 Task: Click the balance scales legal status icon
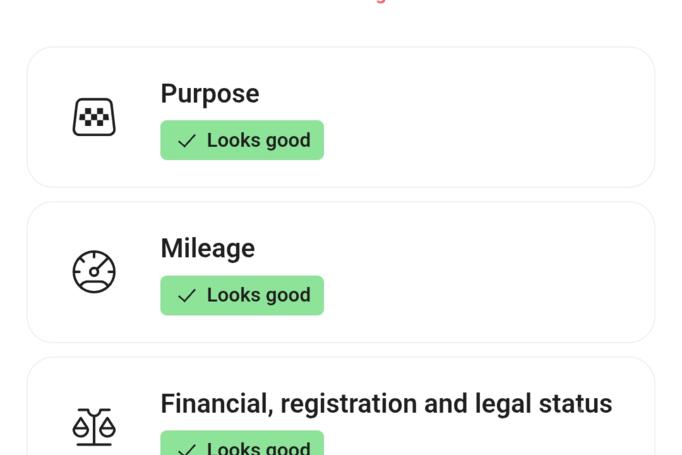94,427
